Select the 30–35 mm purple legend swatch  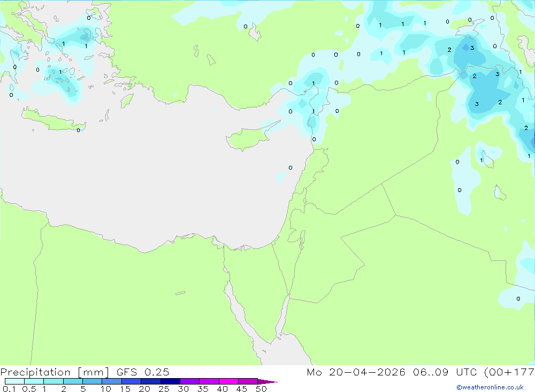click(190, 381)
